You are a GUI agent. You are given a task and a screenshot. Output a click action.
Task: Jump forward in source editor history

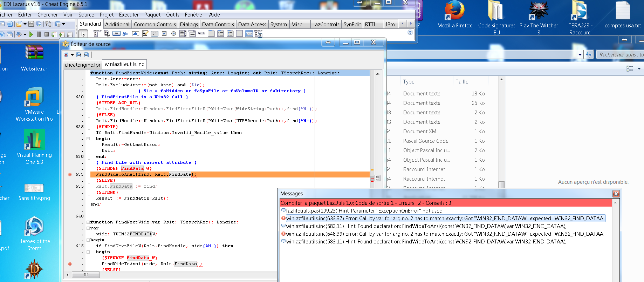tap(87, 55)
